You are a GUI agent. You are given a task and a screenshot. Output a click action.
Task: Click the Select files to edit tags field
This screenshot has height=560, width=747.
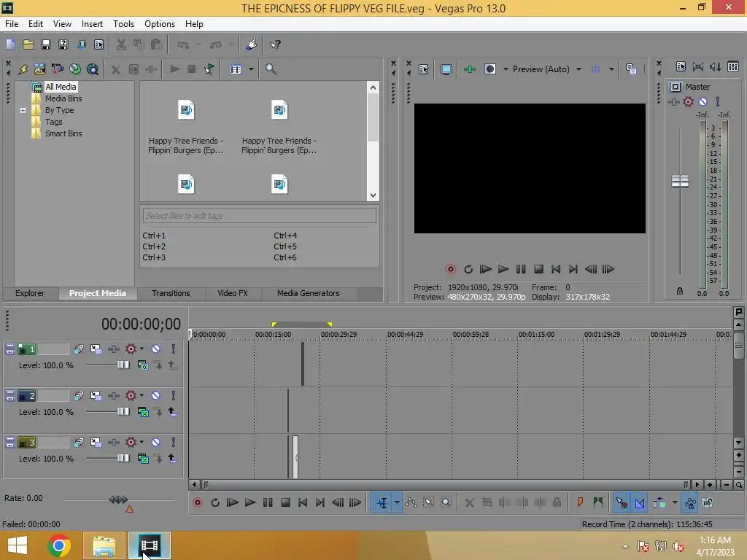click(260, 216)
